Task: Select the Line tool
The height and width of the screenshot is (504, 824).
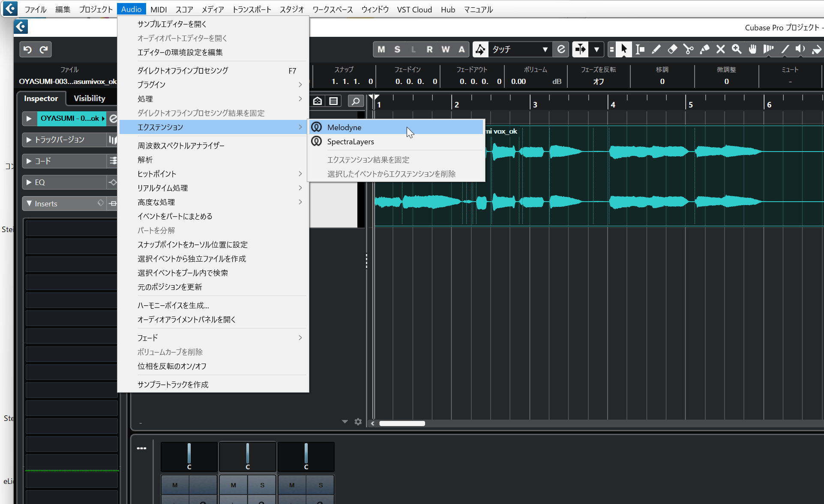Action: (x=785, y=49)
